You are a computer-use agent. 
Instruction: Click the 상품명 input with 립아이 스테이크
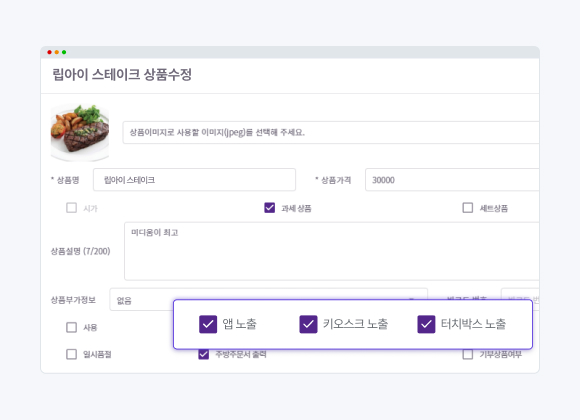coord(194,180)
